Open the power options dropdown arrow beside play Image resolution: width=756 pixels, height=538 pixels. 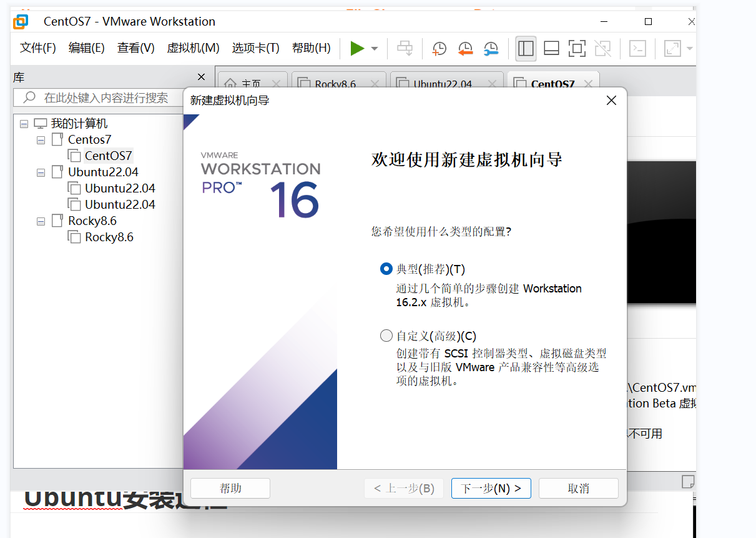375,49
